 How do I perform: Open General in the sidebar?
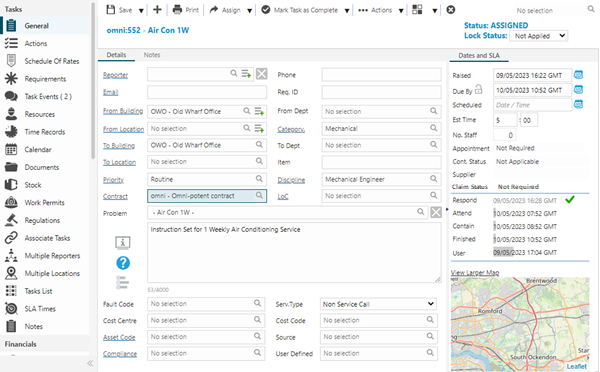point(46,26)
